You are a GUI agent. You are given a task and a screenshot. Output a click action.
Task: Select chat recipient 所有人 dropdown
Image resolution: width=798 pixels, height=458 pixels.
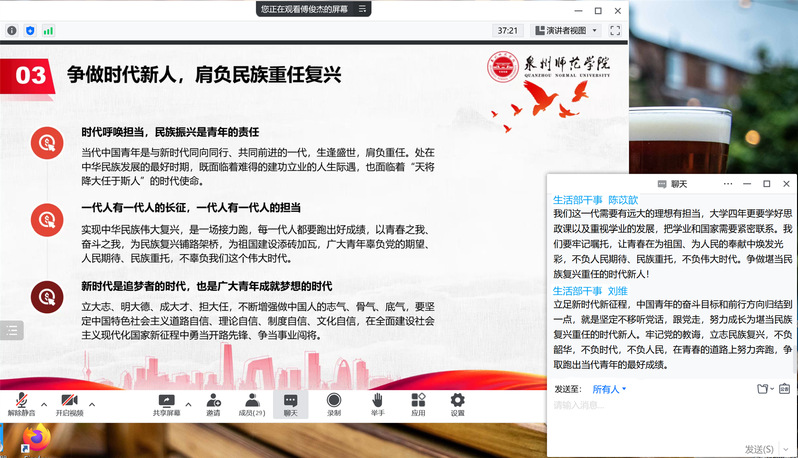click(609, 389)
